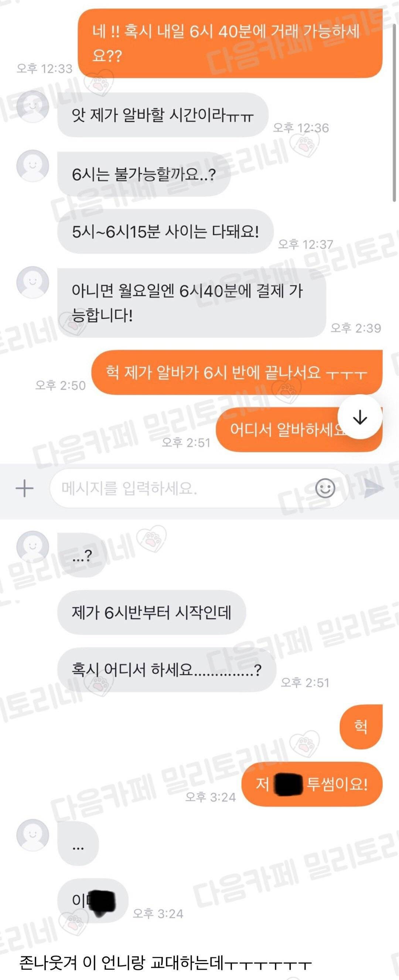Open the emoji smiley picker
The height and width of the screenshot is (980, 399).
tap(325, 488)
